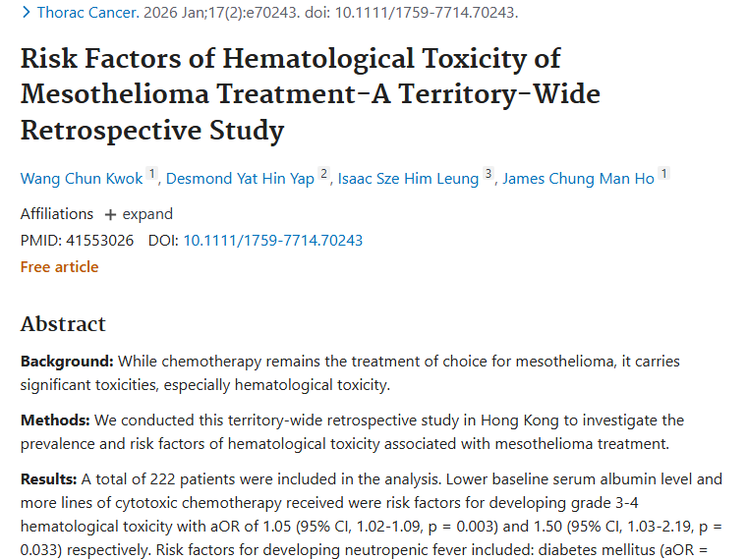The width and height of the screenshot is (747, 560).
Task: Click superscript 1 after James Chung Man Ho
Action: click(x=663, y=175)
